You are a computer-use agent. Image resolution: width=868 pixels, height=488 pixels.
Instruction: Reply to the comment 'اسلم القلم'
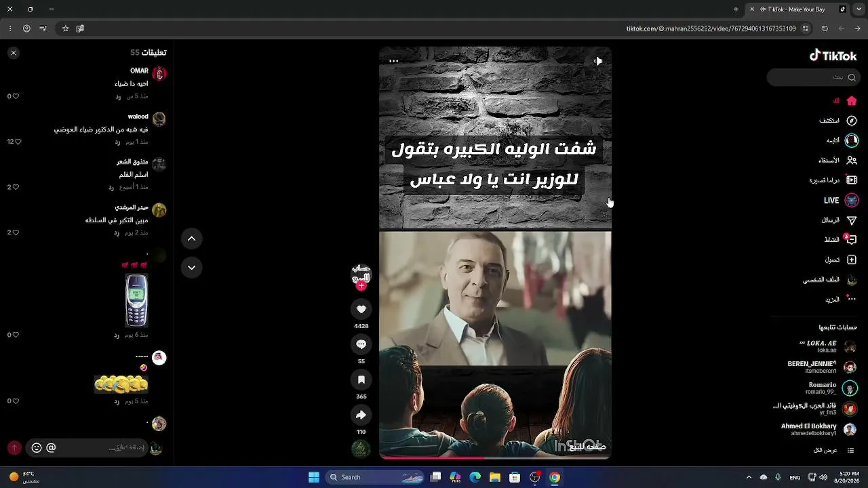tap(111, 187)
